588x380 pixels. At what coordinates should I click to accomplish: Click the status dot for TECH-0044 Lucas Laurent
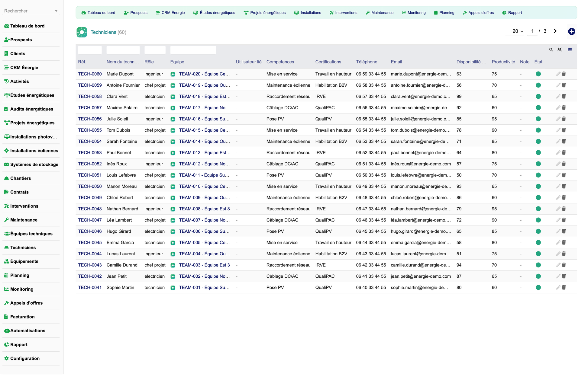coord(538,254)
